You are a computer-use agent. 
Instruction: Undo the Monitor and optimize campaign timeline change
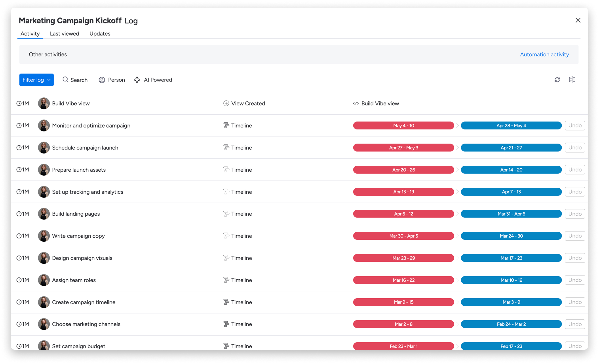pos(575,125)
